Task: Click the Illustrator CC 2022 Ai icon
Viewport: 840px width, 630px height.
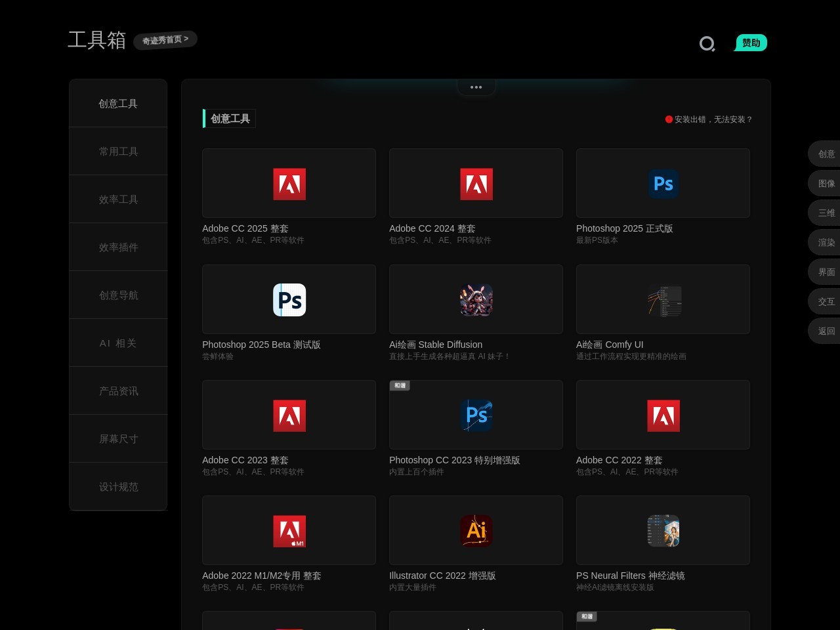Action: [x=476, y=531]
